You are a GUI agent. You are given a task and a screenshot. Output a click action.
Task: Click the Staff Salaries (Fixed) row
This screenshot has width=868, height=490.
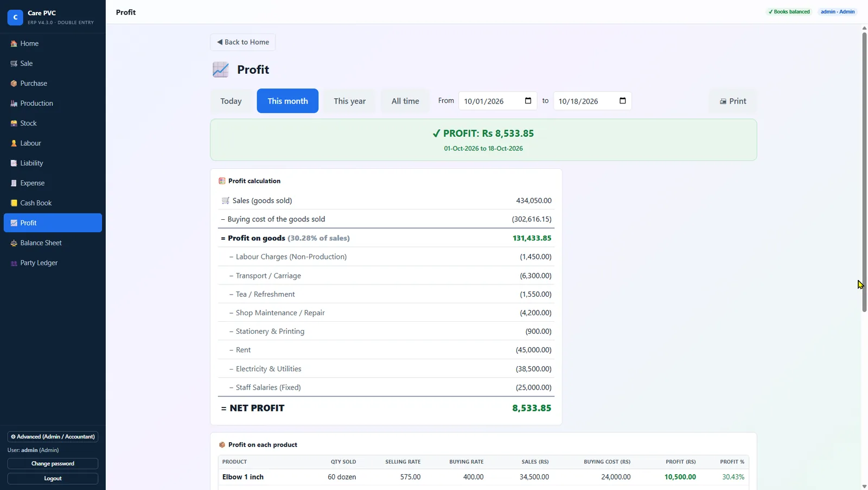[386, 387]
